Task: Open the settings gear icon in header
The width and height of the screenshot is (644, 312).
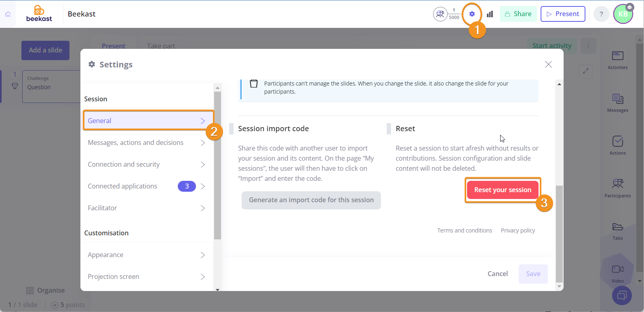Action: click(x=472, y=14)
